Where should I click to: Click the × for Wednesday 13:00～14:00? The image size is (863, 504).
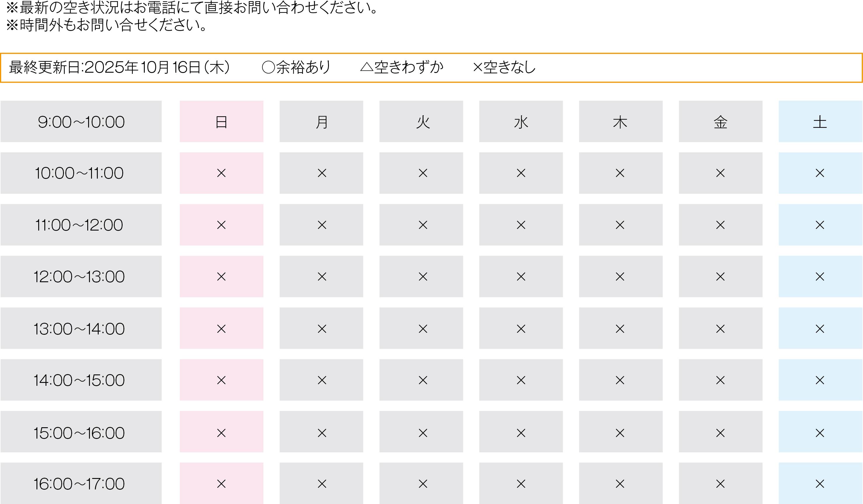tap(521, 329)
